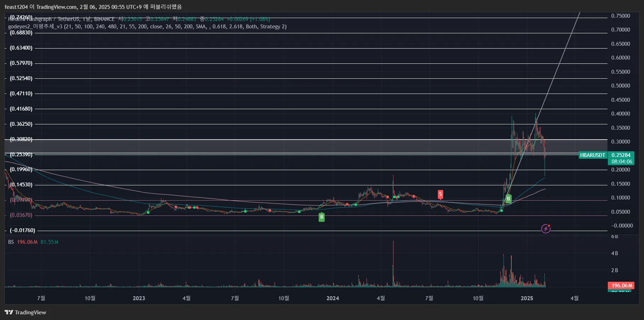Click the (0.41680) level label

(21, 109)
